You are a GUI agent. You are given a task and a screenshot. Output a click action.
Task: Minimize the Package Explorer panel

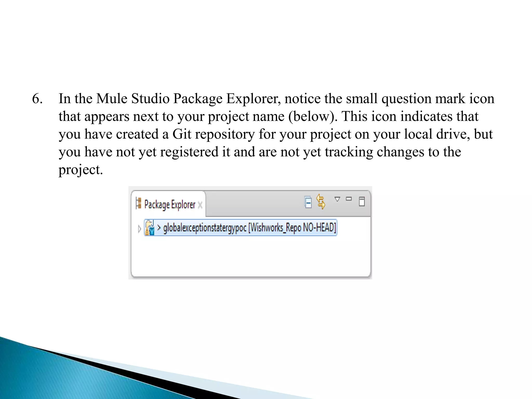point(349,199)
